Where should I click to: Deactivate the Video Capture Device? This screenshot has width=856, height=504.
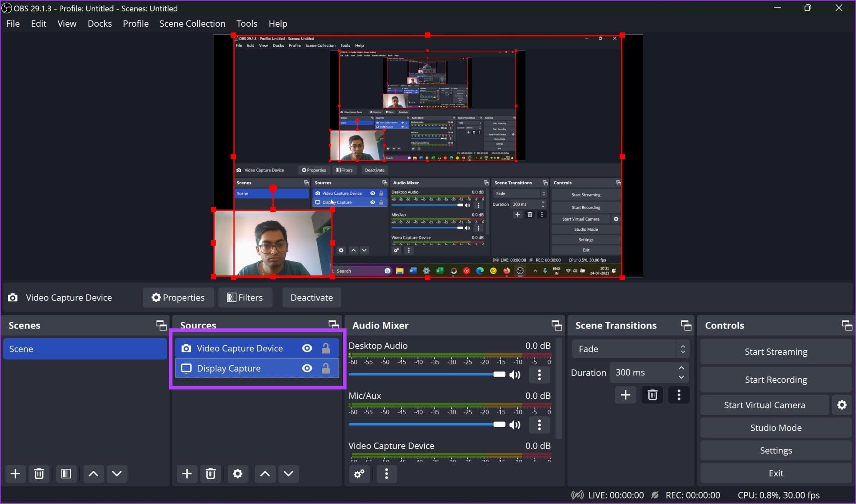coord(312,298)
